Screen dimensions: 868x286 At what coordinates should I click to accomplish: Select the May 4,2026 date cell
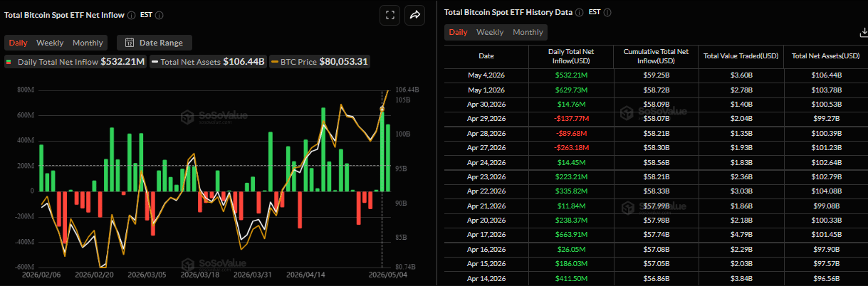click(486, 74)
